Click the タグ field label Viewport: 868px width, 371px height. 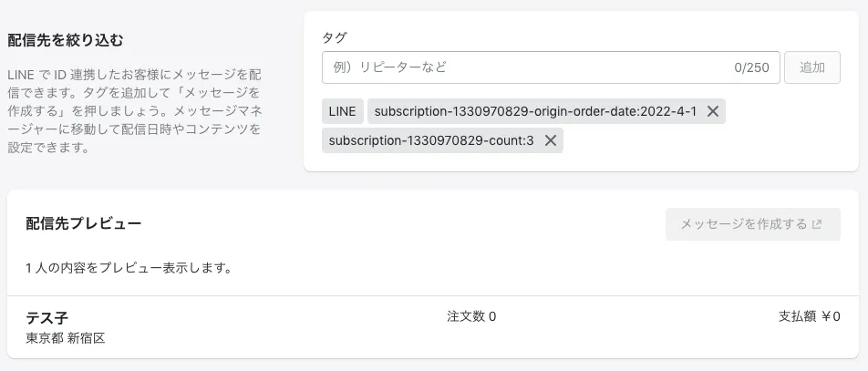[335, 37]
